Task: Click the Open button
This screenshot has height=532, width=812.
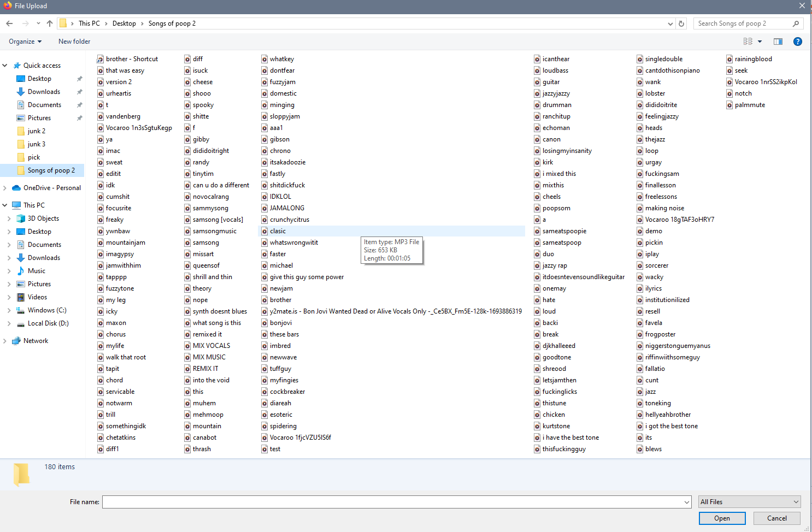Action: pos(722,518)
